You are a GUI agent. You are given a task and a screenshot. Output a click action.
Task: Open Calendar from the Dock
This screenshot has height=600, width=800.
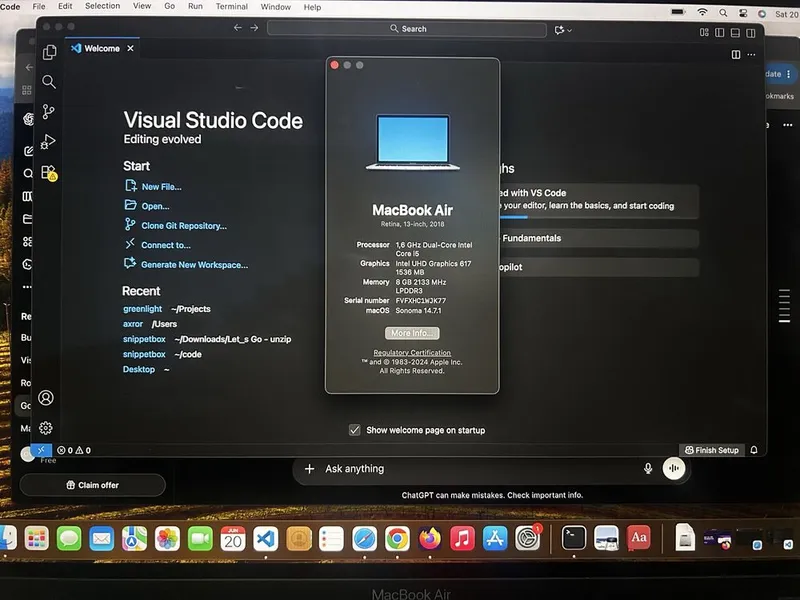(x=233, y=538)
